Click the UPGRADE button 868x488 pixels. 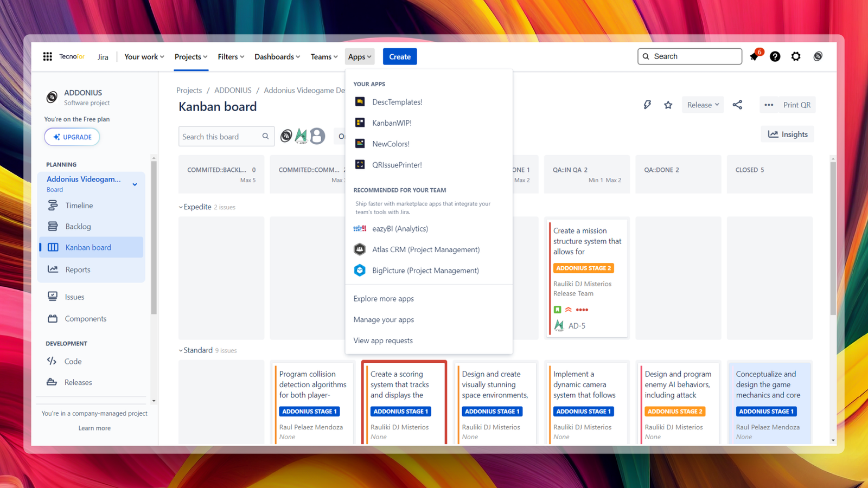[x=72, y=137]
